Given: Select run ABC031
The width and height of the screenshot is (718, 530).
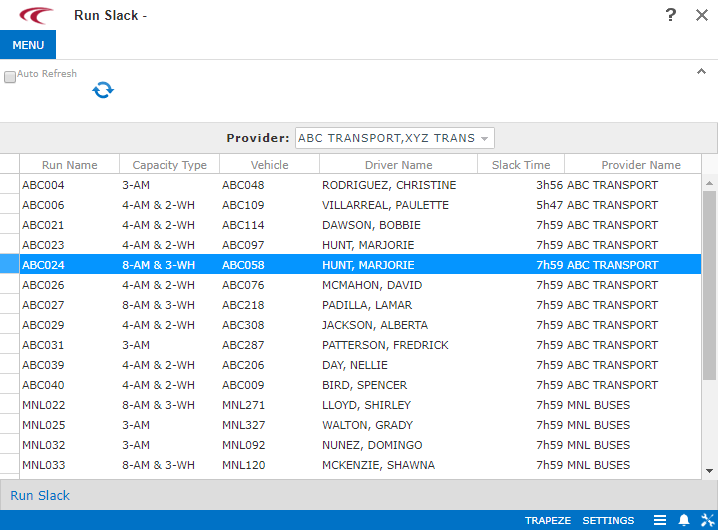Looking at the screenshot, I should point(43,345).
